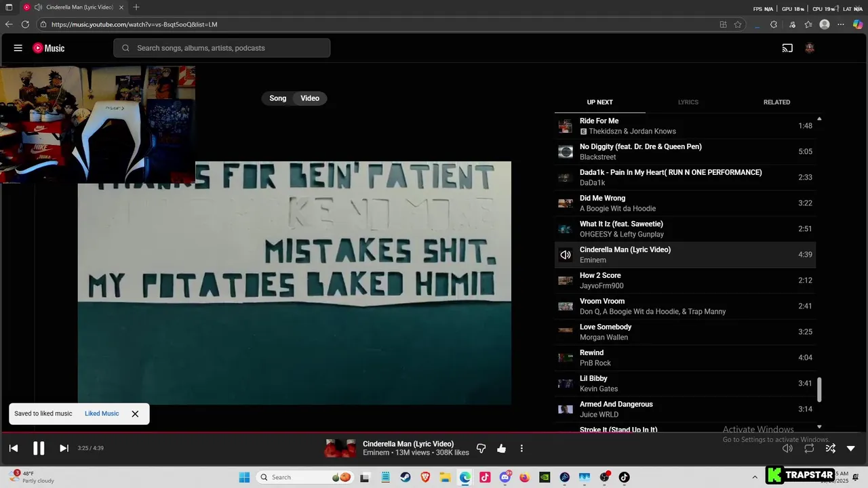Shuffle the queue
Screen dimensions: 868x488
pos(830,448)
